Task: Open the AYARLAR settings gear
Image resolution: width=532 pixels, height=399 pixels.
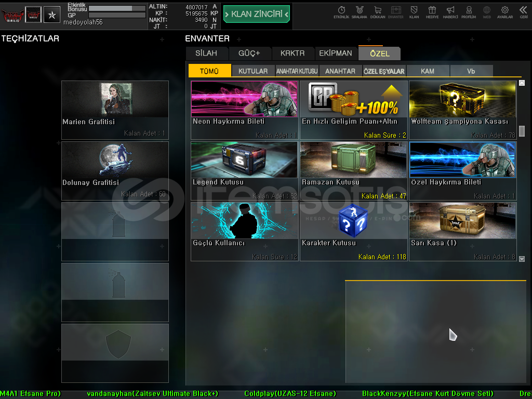Action: tap(505, 12)
